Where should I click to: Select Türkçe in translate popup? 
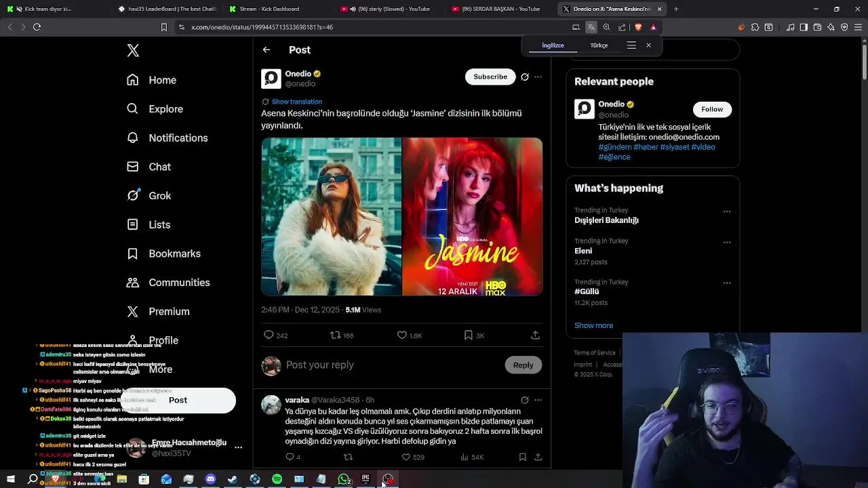(599, 45)
